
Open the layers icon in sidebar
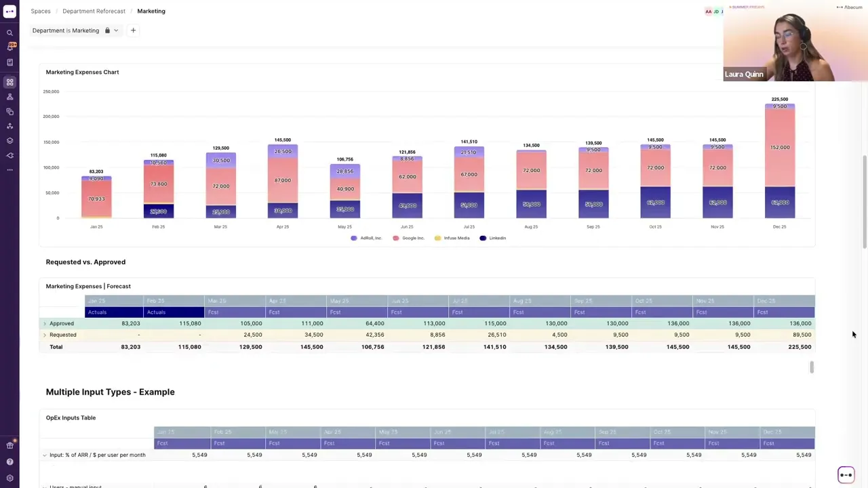(x=9, y=141)
